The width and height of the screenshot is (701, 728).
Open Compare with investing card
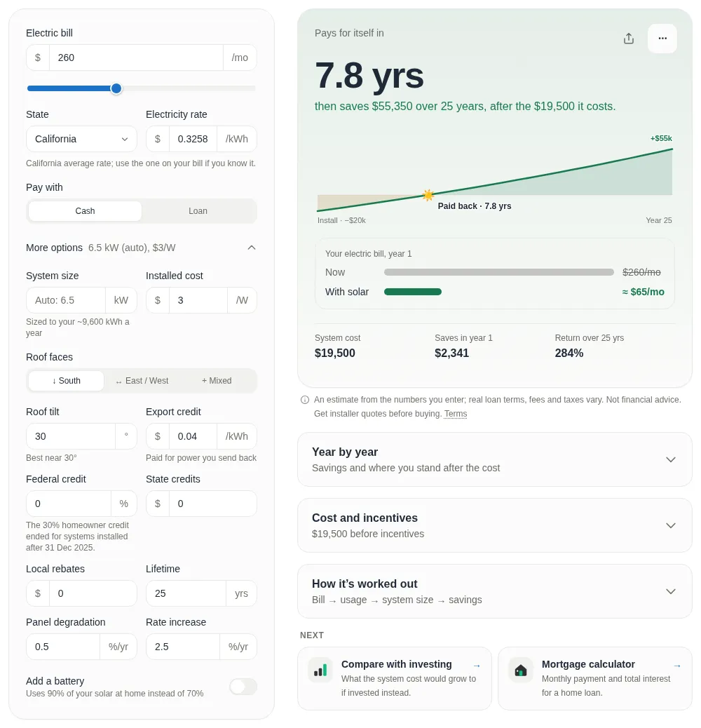coord(395,678)
